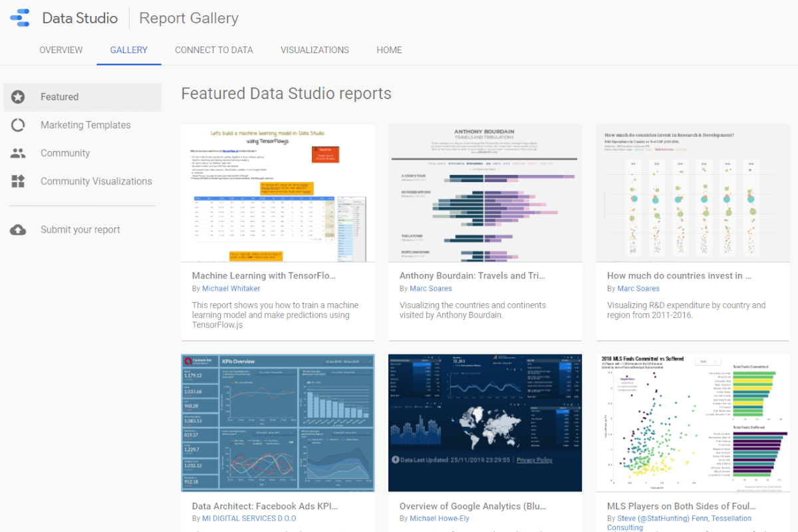This screenshot has width=798, height=532.
Task: Click the Marketing Templates ring icon
Action: pyautogui.click(x=18, y=125)
